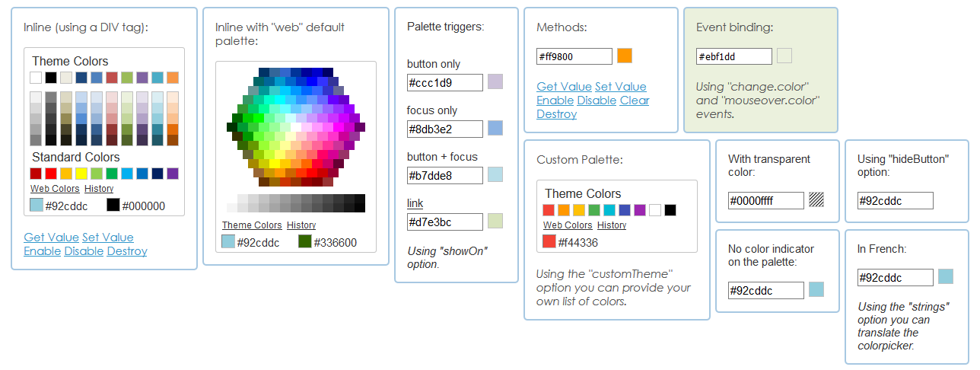Open Web Colors tab in Custom Palette
This screenshot has width=980, height=370.
coord(568,225)
